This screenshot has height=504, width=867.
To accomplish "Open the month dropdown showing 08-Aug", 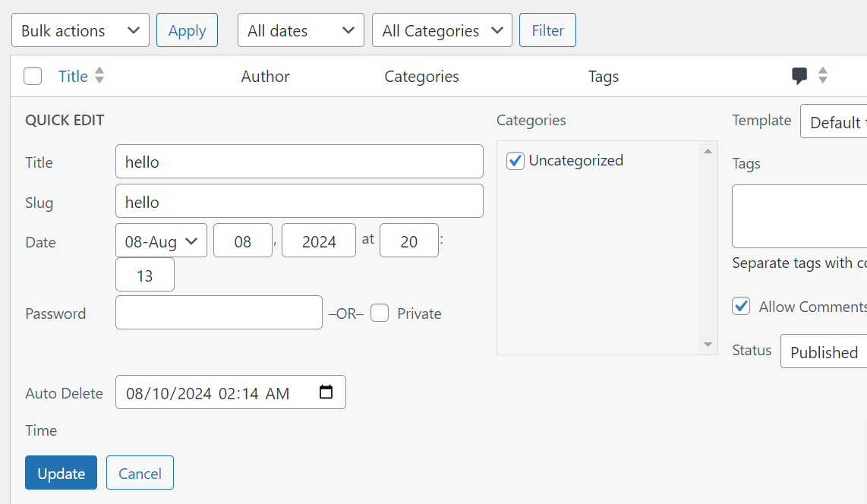I will [x=161, y=241].
